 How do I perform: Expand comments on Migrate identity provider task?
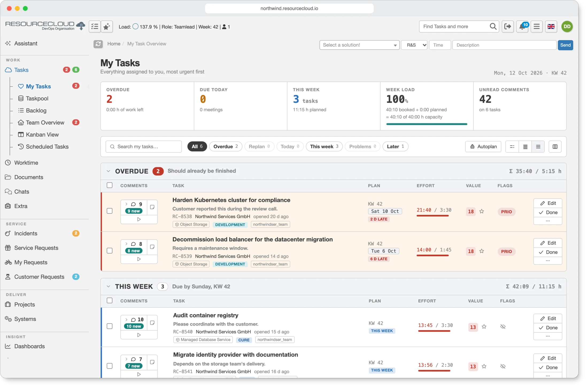click(126, 359)
